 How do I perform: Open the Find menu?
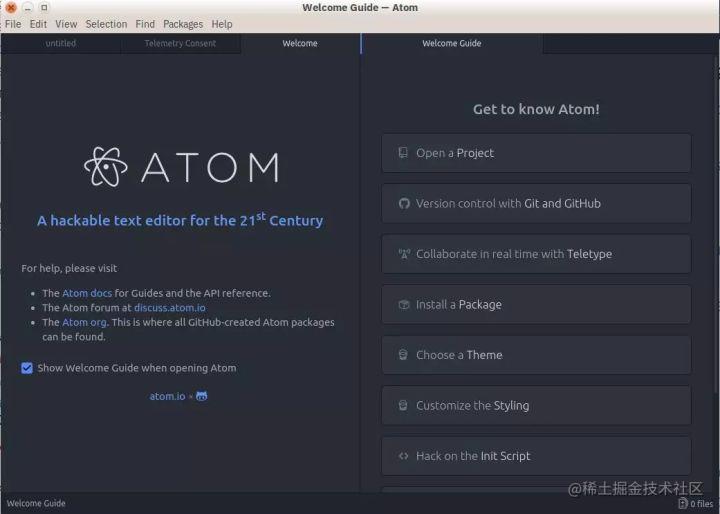tap(145, 24)
